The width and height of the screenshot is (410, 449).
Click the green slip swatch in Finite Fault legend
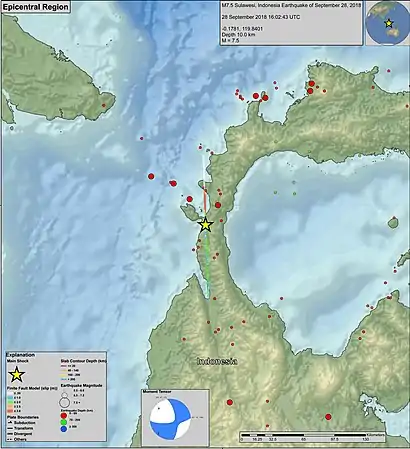[x=10, y=402]
